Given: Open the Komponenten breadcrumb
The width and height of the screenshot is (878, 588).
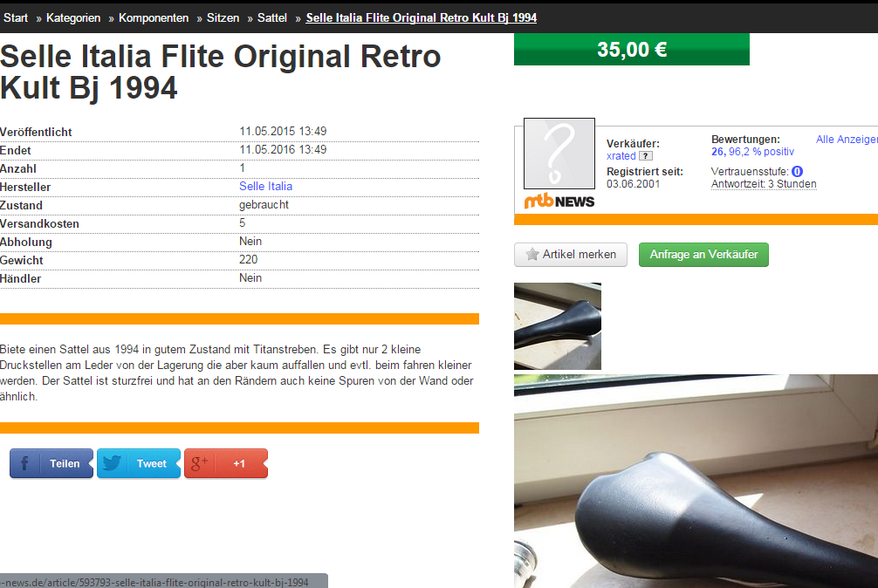Looking at the screenshot, I should click(x=154, y=18).
